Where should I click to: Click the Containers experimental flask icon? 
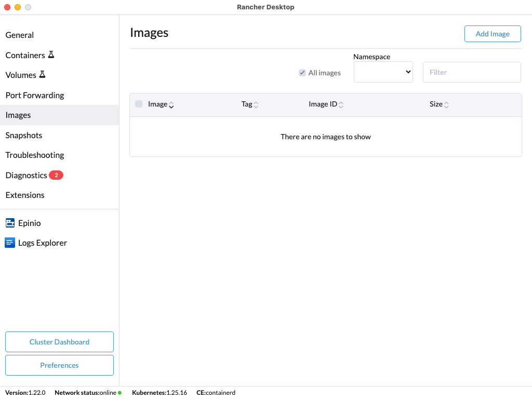pyautogui.click(x=51, y=55)
